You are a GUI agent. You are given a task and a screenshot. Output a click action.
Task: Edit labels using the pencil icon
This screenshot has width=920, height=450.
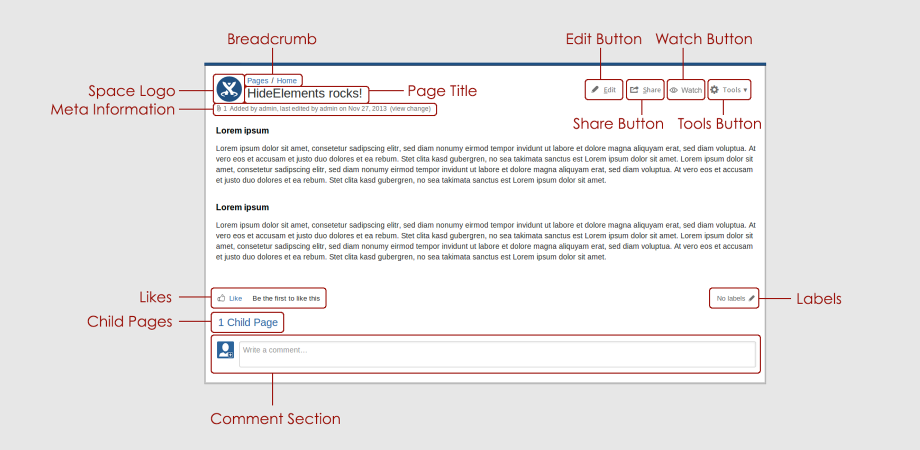click(752, 298)
